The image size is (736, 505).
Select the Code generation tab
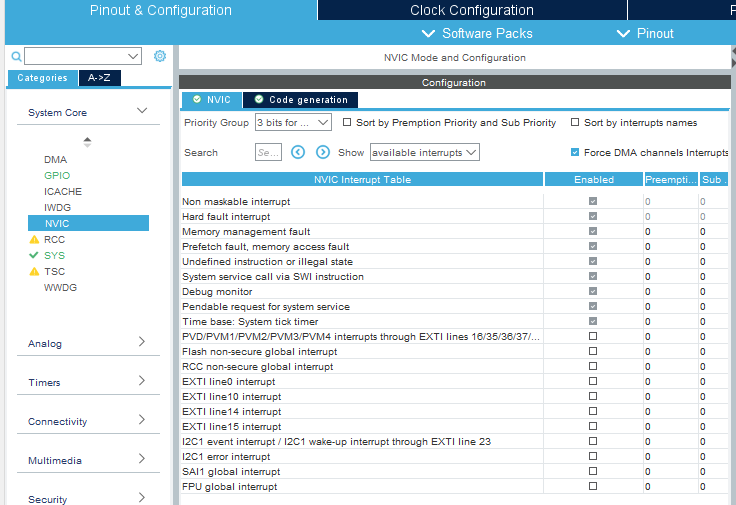[x=300, y=99]
